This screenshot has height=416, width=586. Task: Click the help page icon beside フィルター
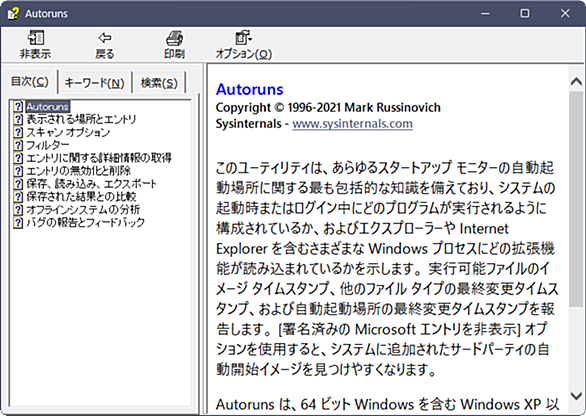pyautogui.click(x=18, y=145)
